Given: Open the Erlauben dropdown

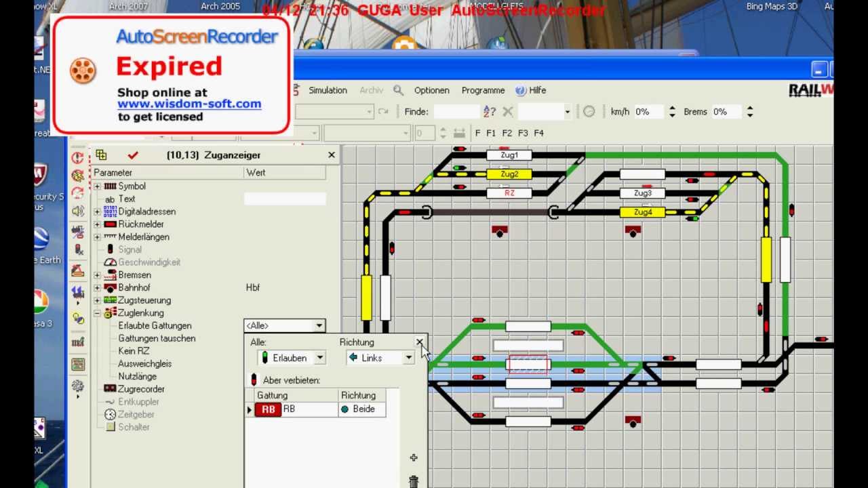Looking at the screenshot, I should coord(320,358).
